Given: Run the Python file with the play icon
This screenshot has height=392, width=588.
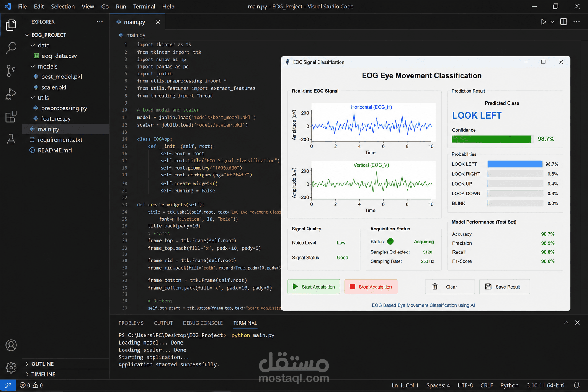Looking at the screenshot, I should [543, 22].
